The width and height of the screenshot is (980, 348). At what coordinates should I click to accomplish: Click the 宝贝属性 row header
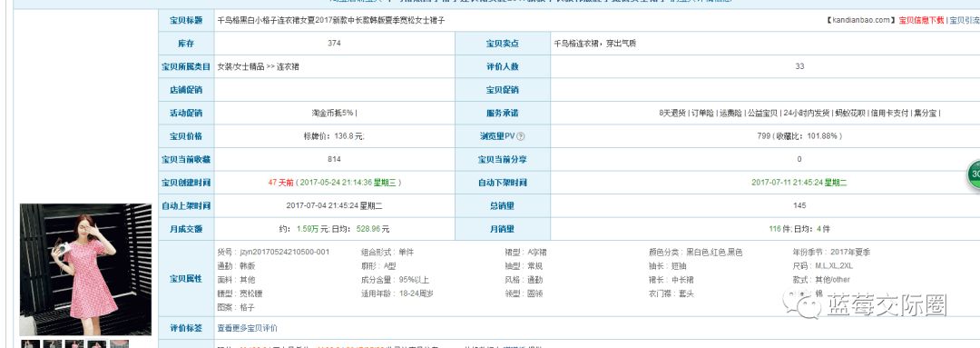[186, 279]
